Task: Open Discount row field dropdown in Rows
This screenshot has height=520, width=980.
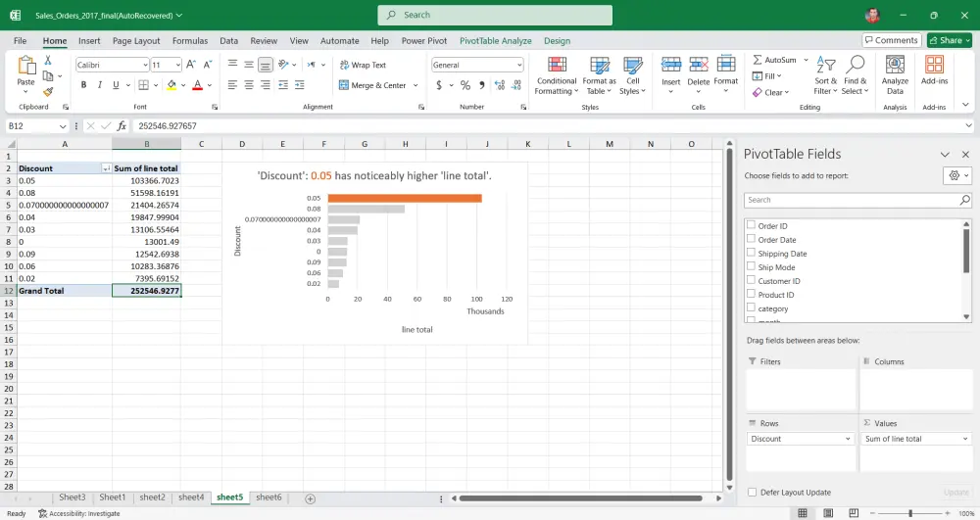Action: 848,439
